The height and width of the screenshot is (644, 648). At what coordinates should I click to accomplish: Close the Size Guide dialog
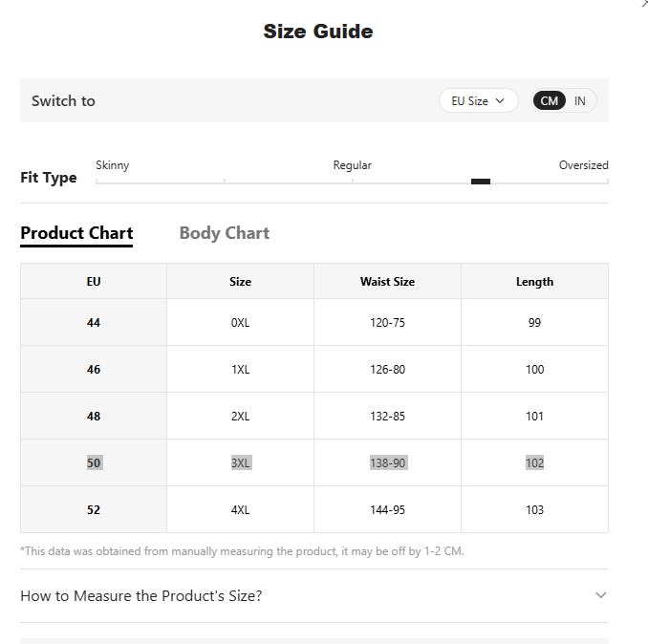click(x=644, y=3)
